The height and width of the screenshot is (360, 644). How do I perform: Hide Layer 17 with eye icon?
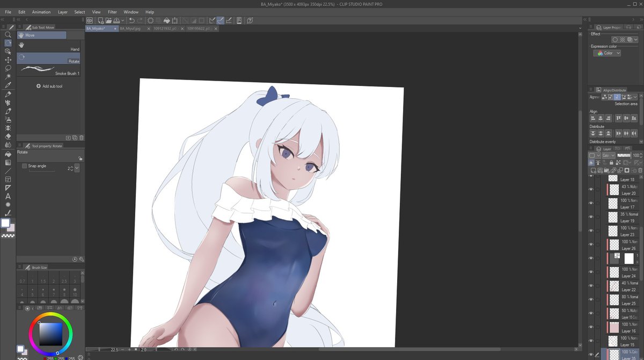point(591,203)
